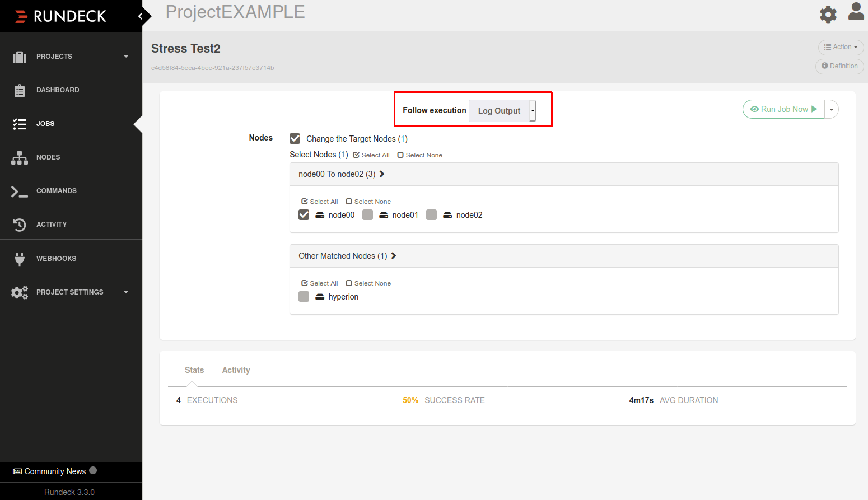
Task: Switch to the Activity tab
Action: click(x=236, y=370)
